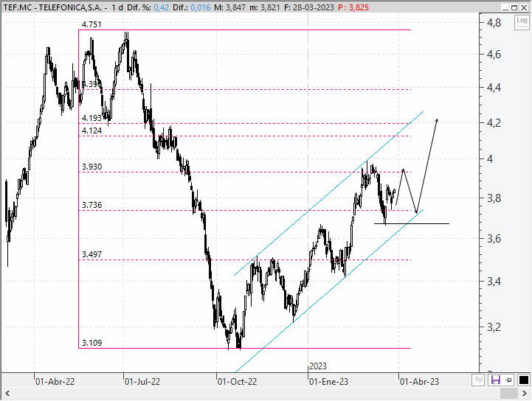Click the 4 price axis label

tap(490, 159)
